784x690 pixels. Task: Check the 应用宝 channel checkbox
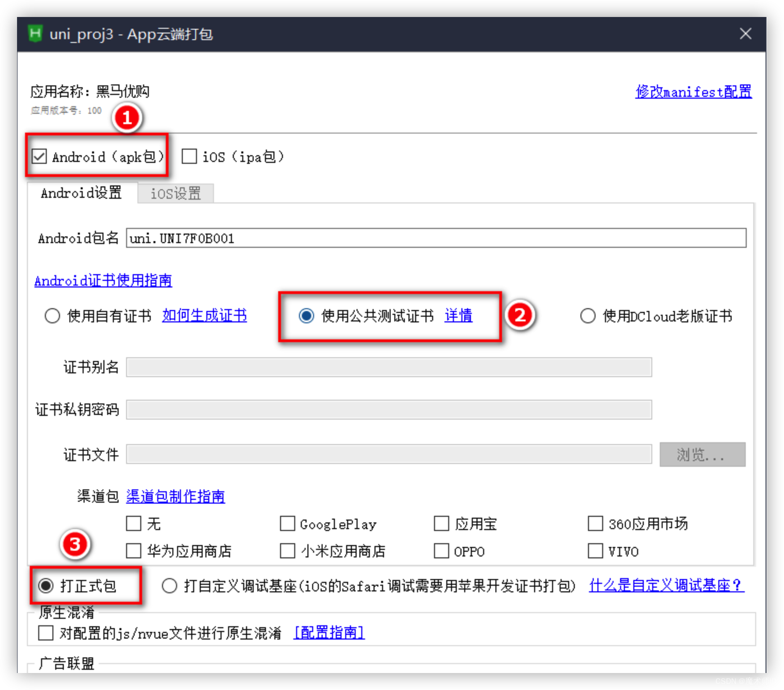(442, 523)
